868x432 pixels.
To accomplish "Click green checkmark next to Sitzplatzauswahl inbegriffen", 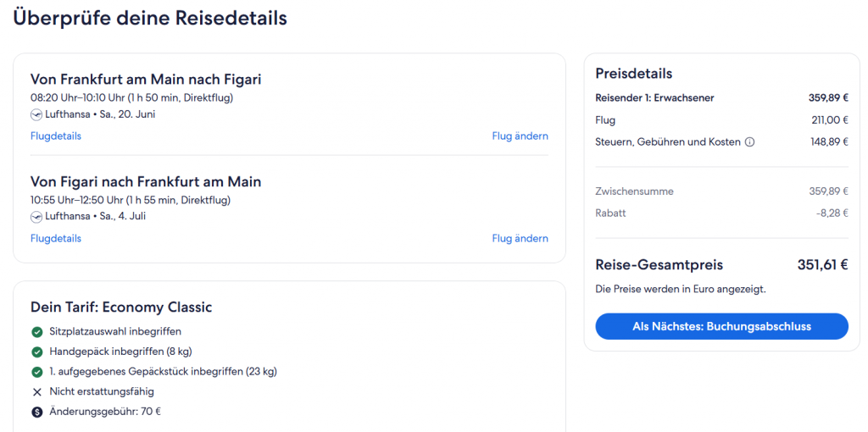I will tap(36, 332).
